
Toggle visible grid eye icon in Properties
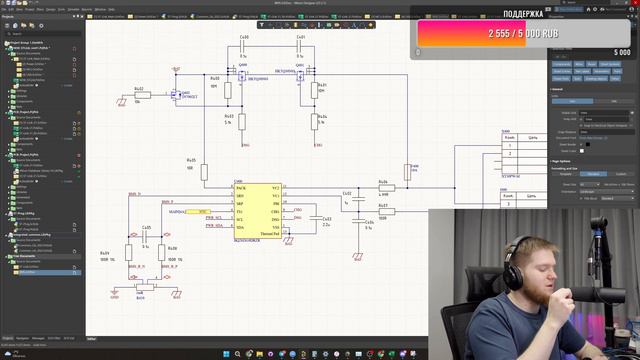(632, 113)
